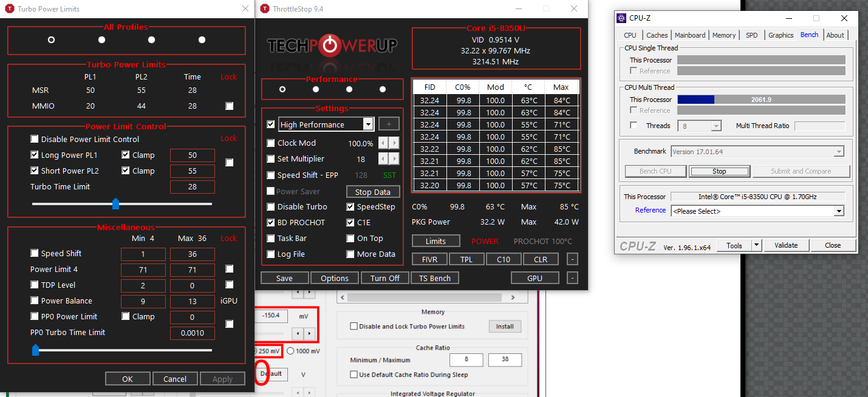Click the Power Limit 4 max field
868x397 pixels.
[193, 269]
